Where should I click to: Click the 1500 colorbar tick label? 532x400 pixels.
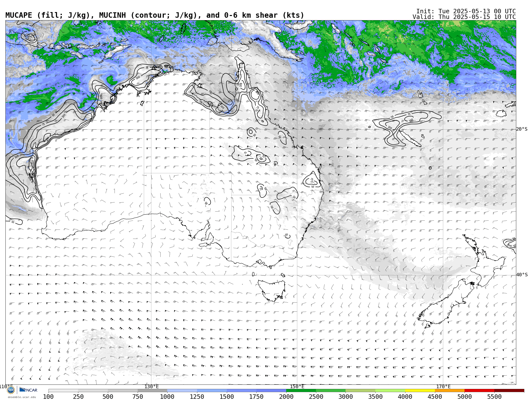(x=227, y=397)
